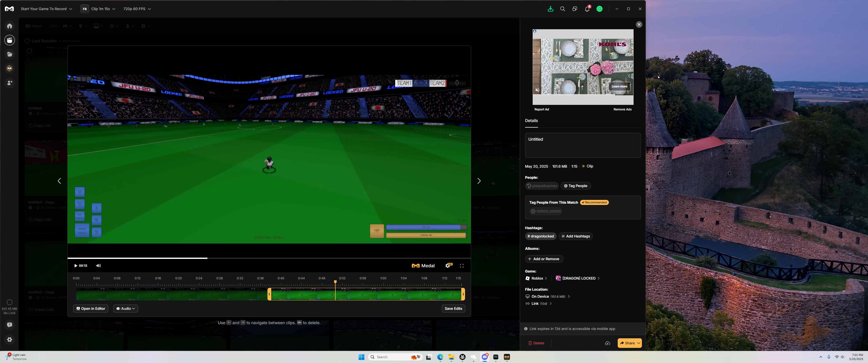This screenshot has height=363, width=868.
Task: Open Discord from the taskbar
Action: (x=484, y=357)
